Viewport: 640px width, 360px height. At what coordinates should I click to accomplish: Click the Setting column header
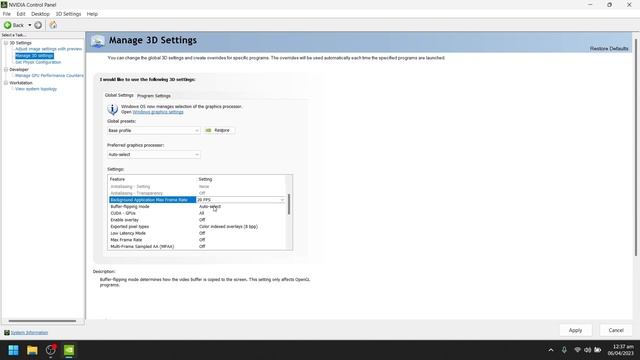tap(205, 179)
